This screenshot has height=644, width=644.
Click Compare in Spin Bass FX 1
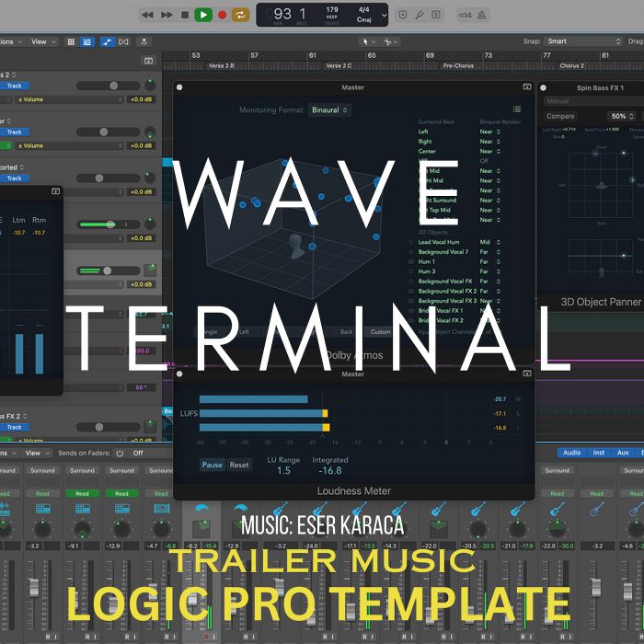click(x=560, y=116)
